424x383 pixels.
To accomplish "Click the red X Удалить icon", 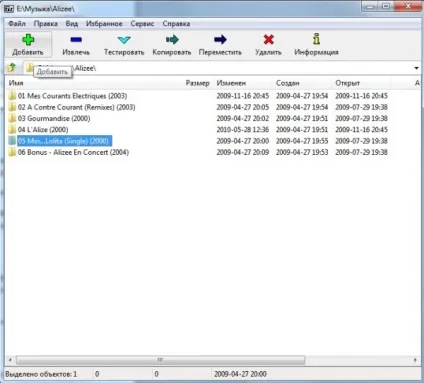I will pos(268,40).
